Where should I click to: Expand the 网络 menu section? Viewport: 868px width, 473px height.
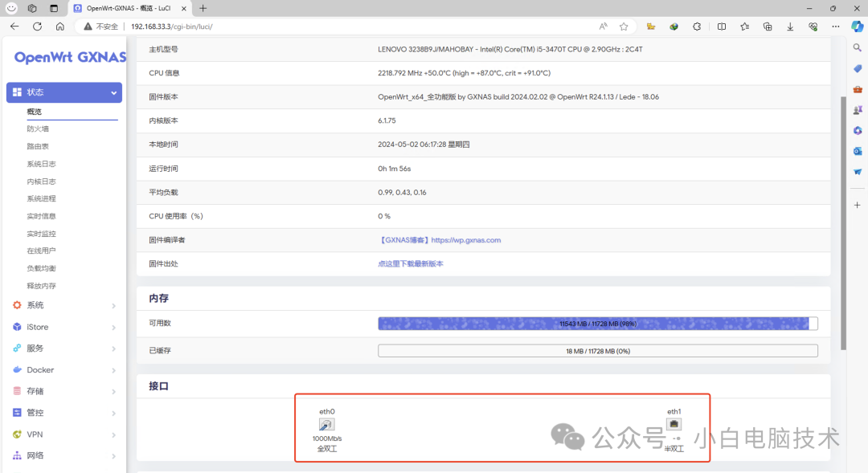click(x=64, y=456)
